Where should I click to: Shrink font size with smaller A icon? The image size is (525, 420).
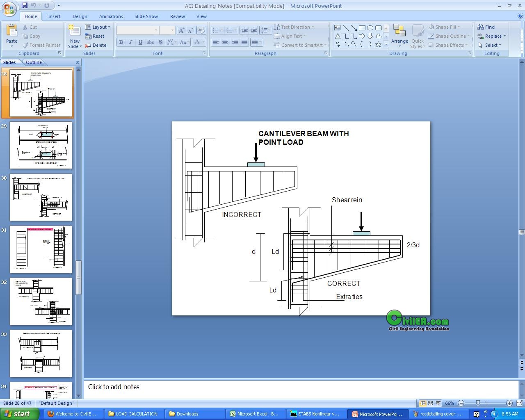coord(190,30)
